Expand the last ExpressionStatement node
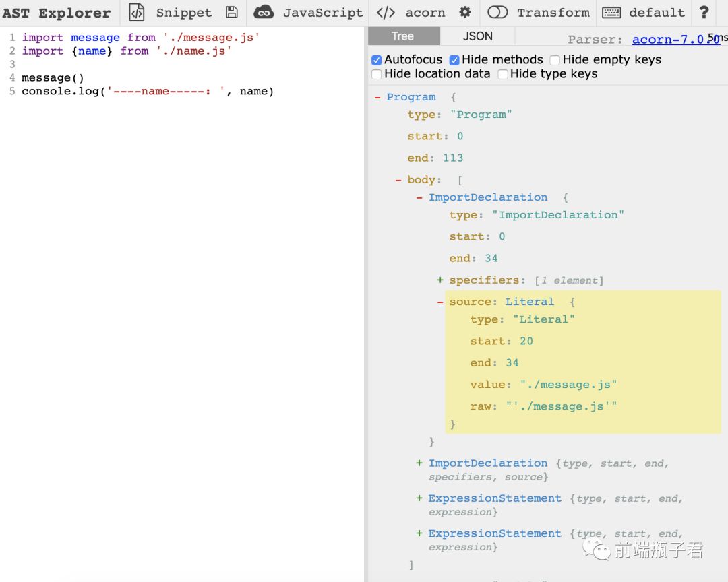Viewport: 728px width, 582px height. tap(419, 533)
